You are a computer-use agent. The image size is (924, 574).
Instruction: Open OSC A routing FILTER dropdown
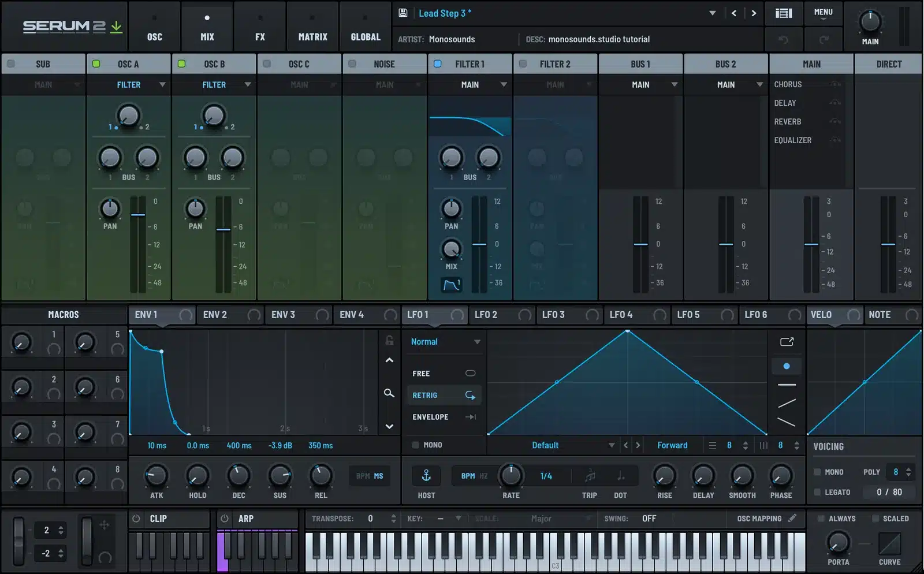tap(128, 85)
